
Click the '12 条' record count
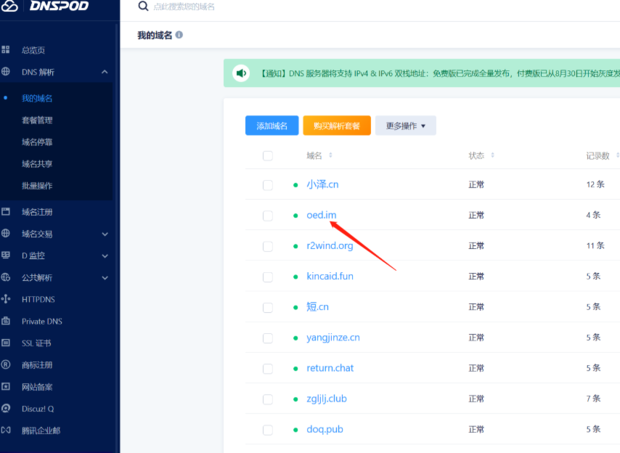coord(595,184)
